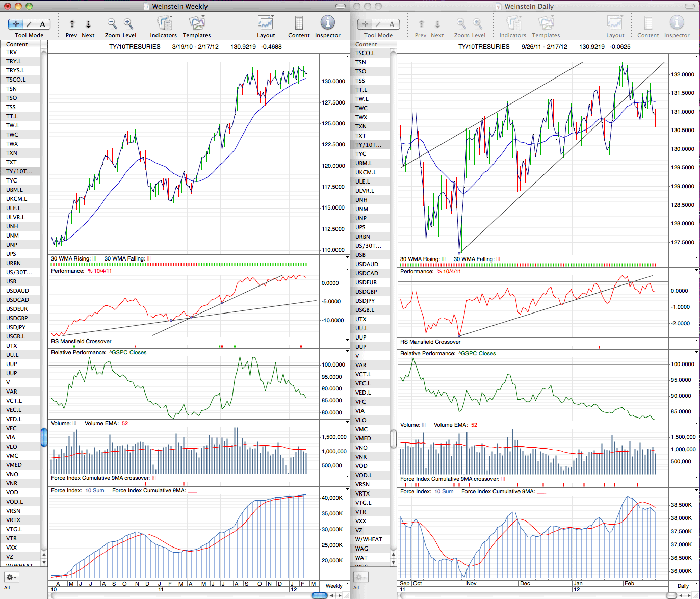Viewport: 700px width, 599px height.
Task: Expand Daily Force Index panel options arrow
Action: pos(696,490)
